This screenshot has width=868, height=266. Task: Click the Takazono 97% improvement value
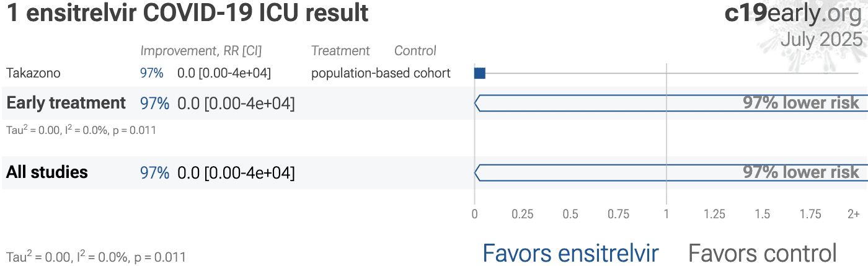click(152, 73)
